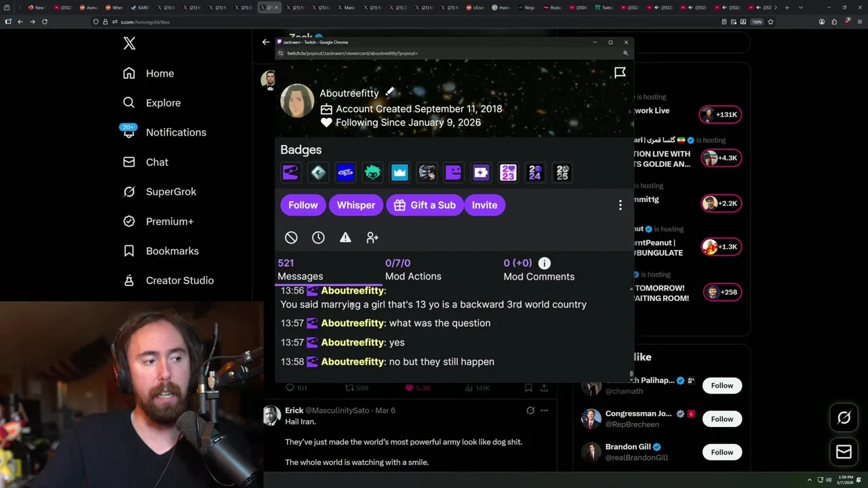Viewport: 868px width, 488px height.
Task: Open Erick's profile name link
Action: pyautogui.click(x=294, y=410)
